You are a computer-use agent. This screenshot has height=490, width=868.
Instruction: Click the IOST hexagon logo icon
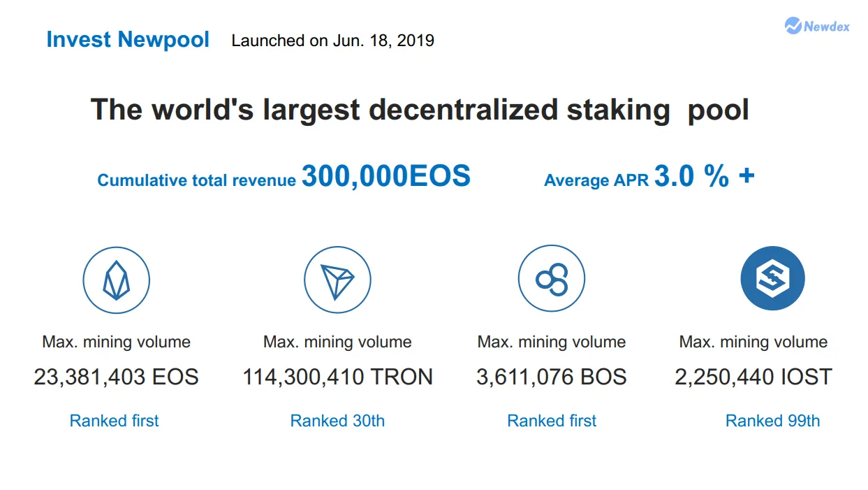tap(772, 278)
